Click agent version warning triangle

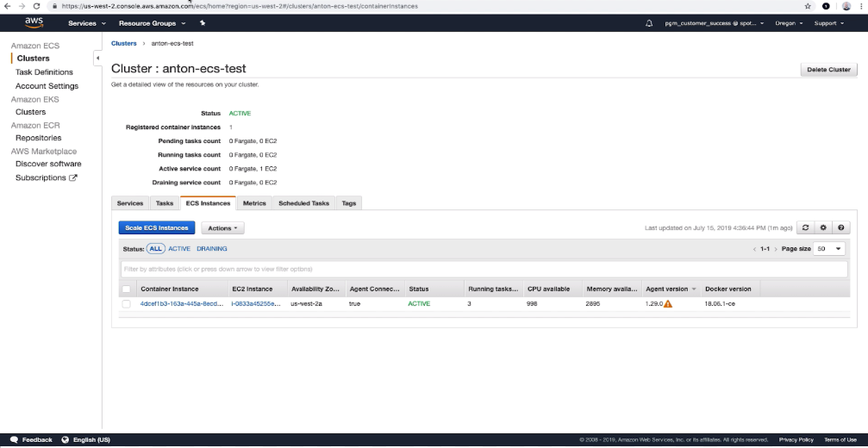(x=668, y=304)
